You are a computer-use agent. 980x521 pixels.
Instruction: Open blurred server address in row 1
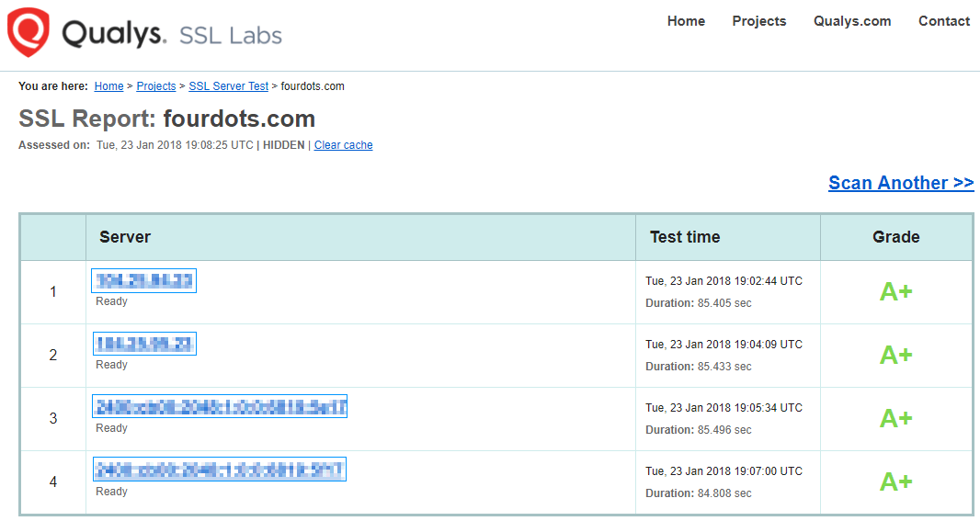143,280
